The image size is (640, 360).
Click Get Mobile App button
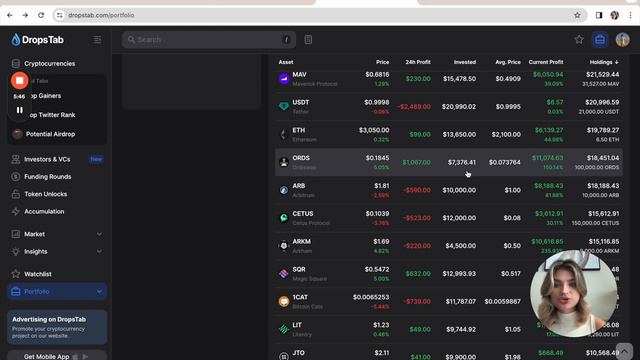pos(57,356)
